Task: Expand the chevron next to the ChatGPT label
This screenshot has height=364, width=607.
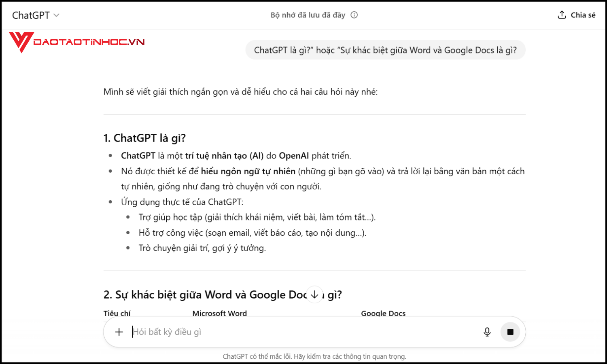Action: click(x=56, y=15)
